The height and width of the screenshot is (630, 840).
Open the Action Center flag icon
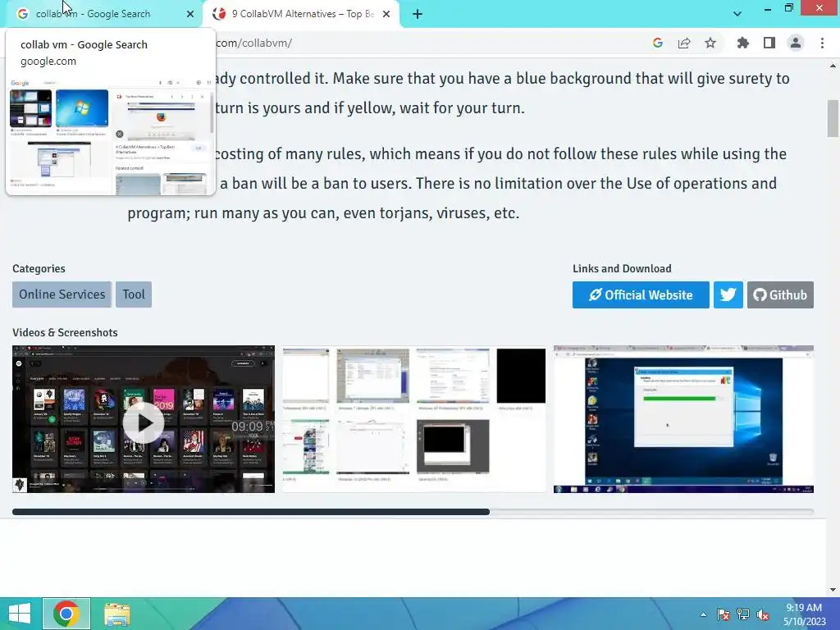pyautogui.click(x=723, y=614)
